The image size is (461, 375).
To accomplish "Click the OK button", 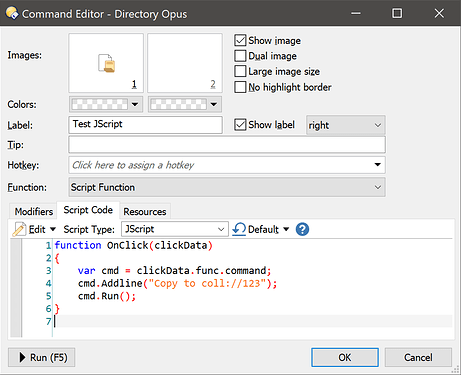I will (345, 357).
